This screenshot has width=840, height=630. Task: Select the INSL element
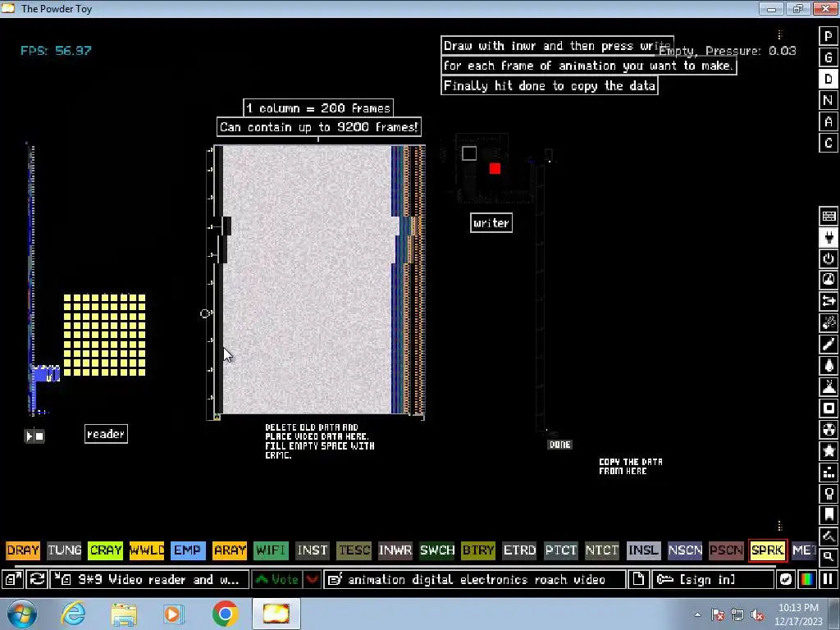[x=643, y=550]
